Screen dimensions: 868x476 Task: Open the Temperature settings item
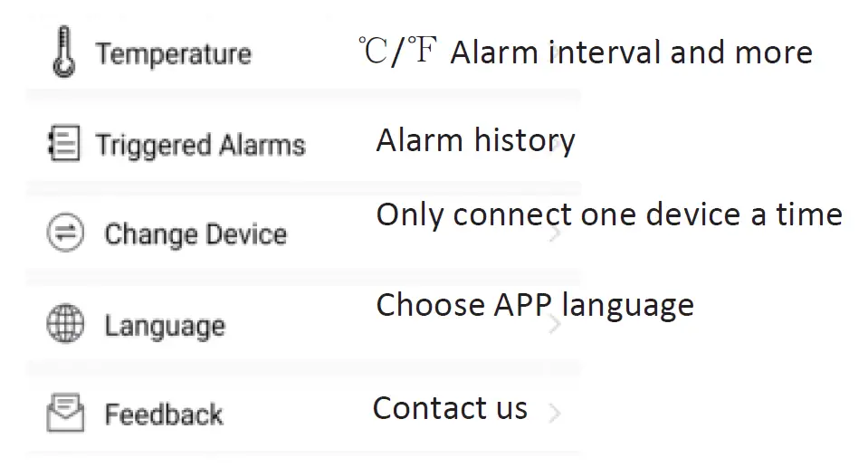click(x=173, y=53)
